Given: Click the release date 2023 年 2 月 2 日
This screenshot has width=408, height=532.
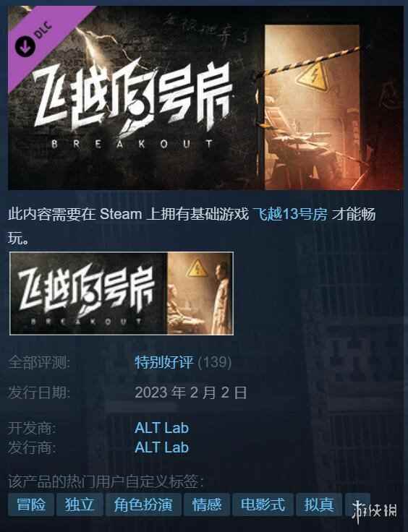Looking at the screenshot, I should [191, 392].
